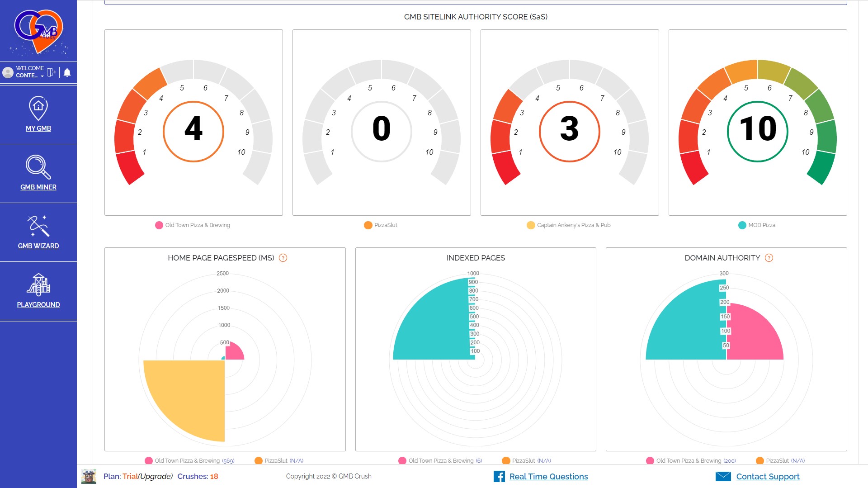
Task: Click the pink PageSpeed polar segment
Action: click(x=233, y=352)
